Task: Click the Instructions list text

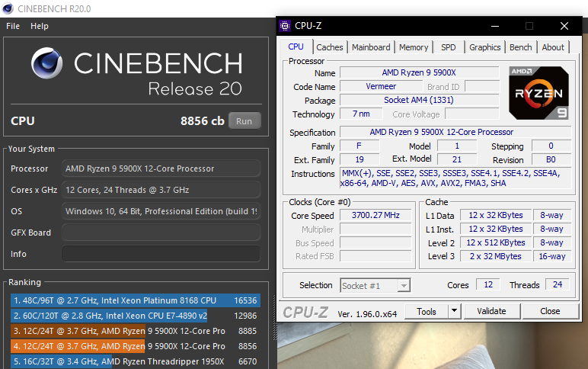Action: [455, 178]
